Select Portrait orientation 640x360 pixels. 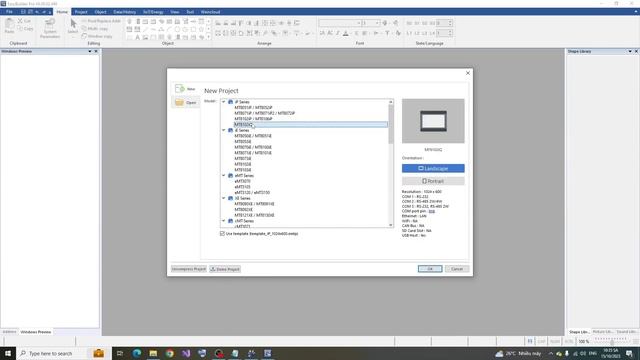[x=433, y=181]
